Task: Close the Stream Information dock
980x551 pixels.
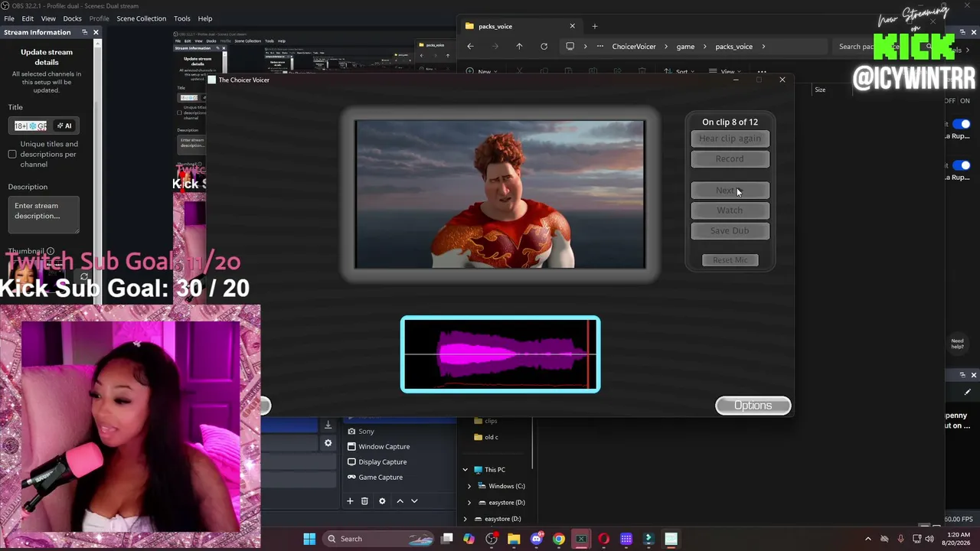Action: [96, 32]
